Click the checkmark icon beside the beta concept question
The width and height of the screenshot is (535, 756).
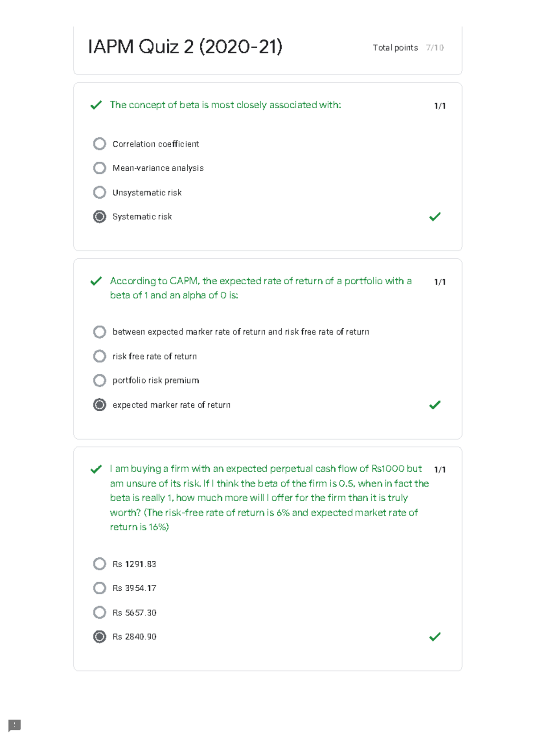pyautogui.click(x=96, y=106)
